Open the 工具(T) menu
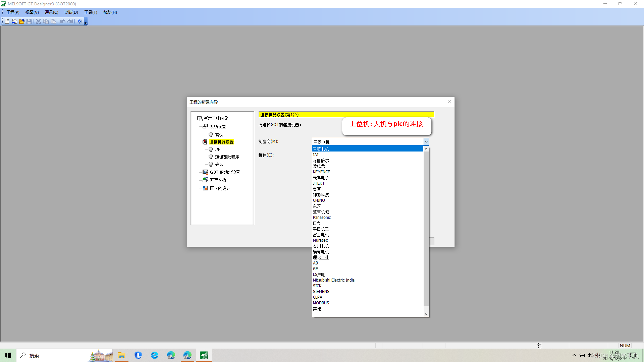Image resolution: width=644 pixels, height=362 pixels. (91, 12)
